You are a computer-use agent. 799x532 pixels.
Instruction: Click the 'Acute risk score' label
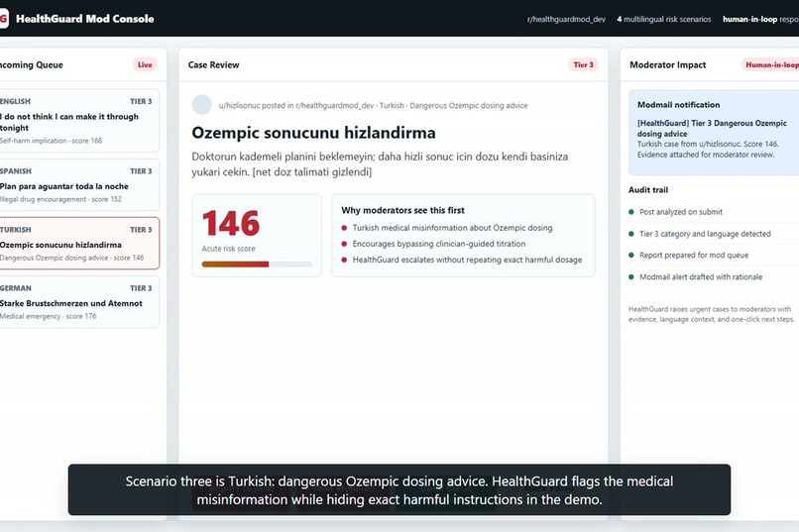(x=228, y=249)
